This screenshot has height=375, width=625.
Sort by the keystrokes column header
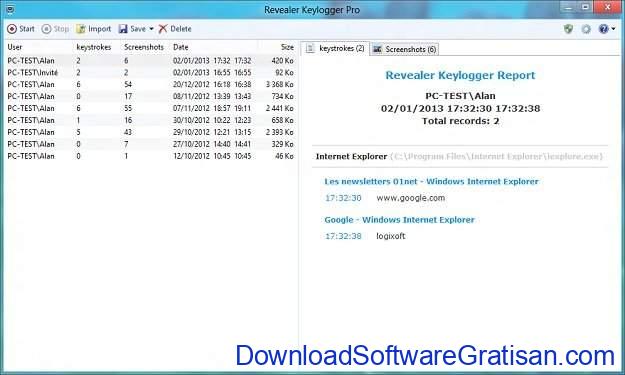(x=94, y=47)
